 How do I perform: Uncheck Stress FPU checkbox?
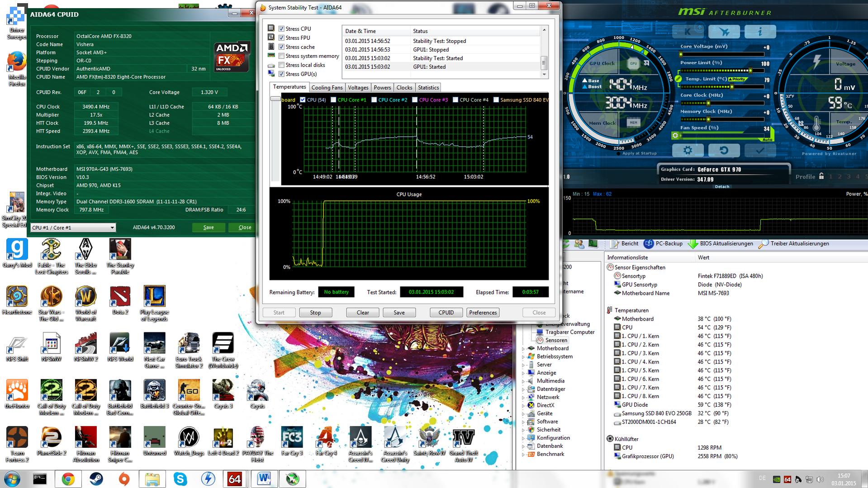[281, 38]
